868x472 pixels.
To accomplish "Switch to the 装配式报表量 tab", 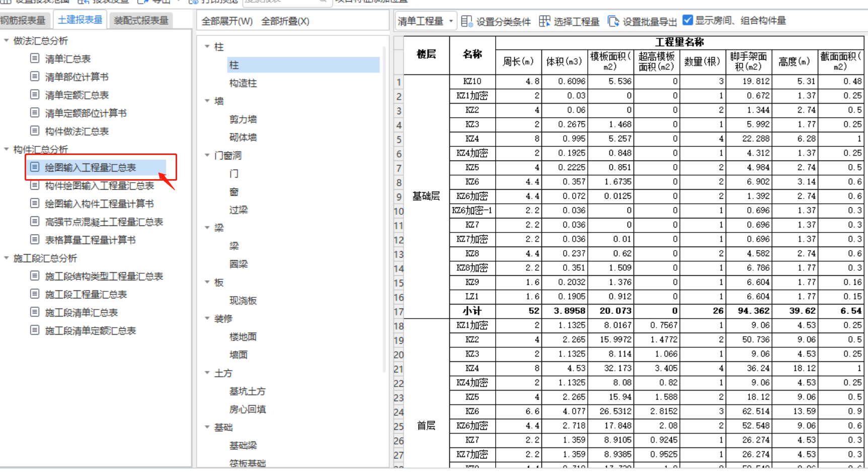I will point(141,20).
